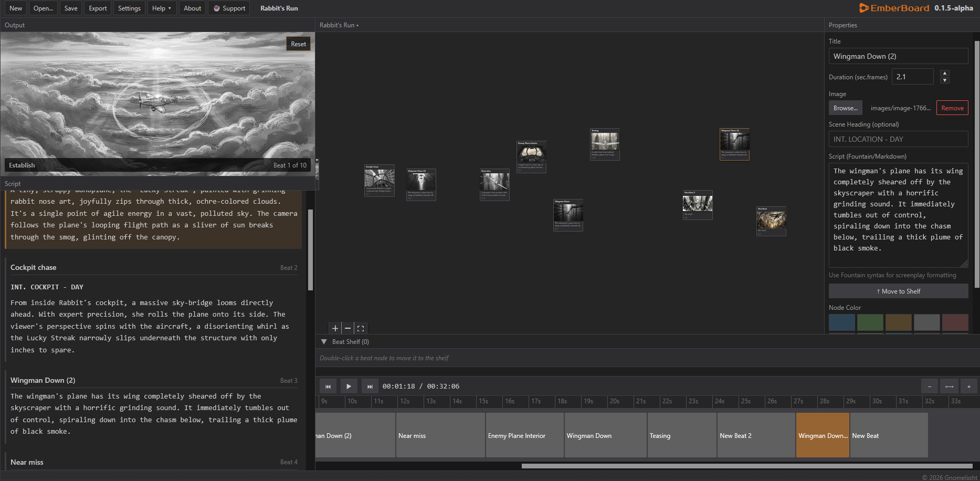Click the Scene Heading input field
Screen dimensions: 980x481
click(898, 139)
